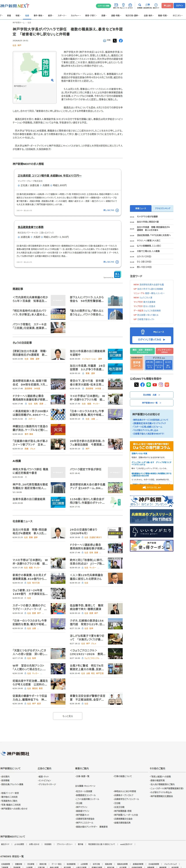Click the 社会 breadcrumb link above the headline
The image size is (186, 868).
click(x=29, y=23)
